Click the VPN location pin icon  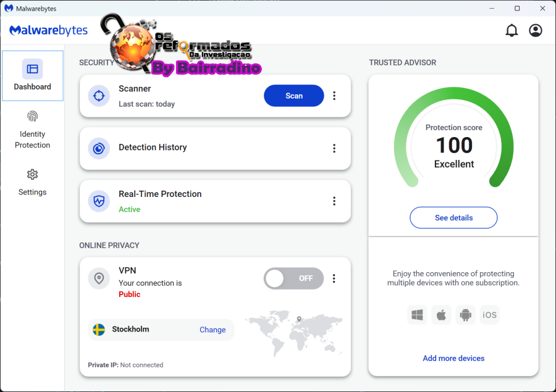coord(99,278)
